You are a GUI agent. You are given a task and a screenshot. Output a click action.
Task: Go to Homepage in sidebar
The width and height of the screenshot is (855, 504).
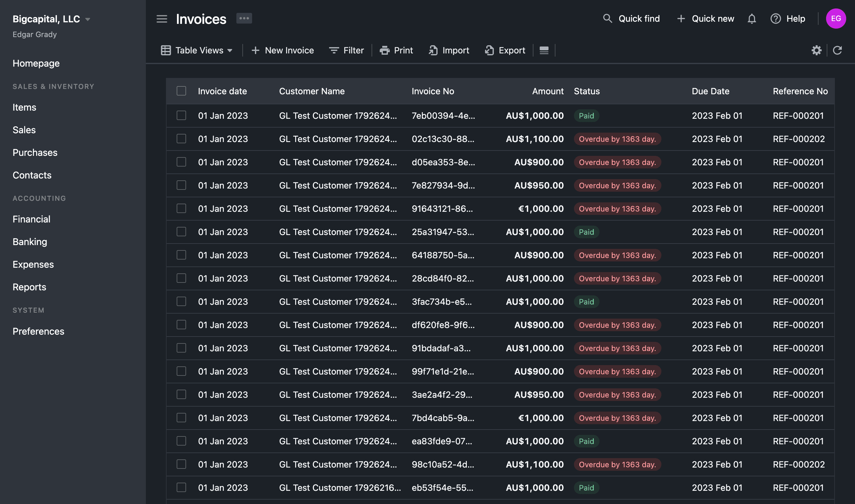coord(36,63)
